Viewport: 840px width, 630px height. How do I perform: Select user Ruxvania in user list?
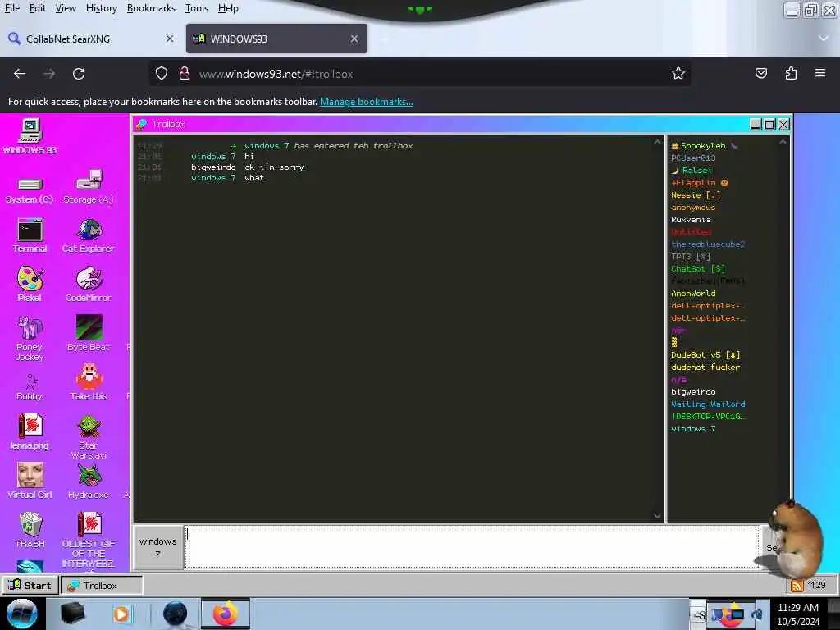point(691,220)
